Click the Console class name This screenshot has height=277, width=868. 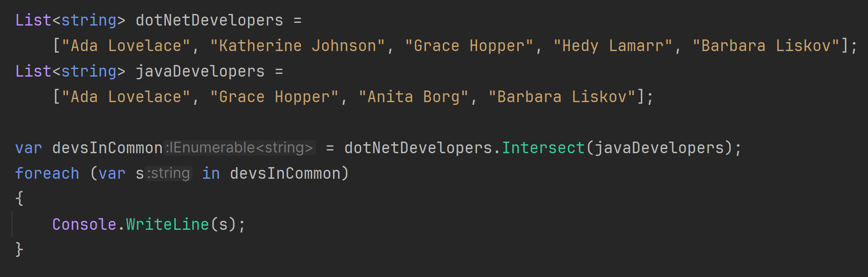coord(84,225)
